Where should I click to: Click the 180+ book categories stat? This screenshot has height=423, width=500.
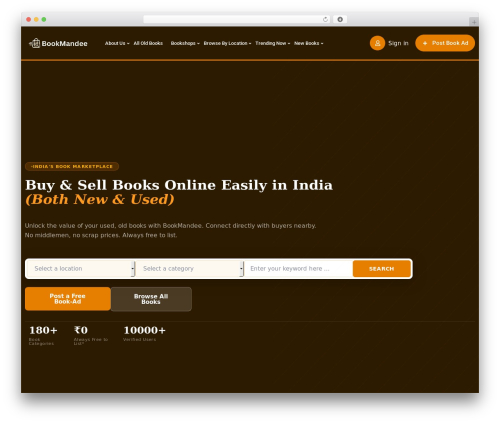click(43, 335)
